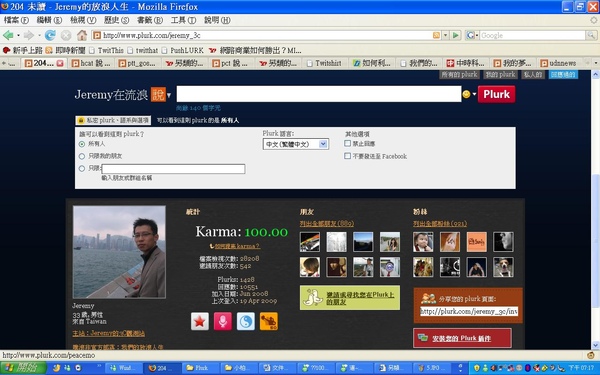
Task: Click the lock icon on 私密 plurk button
Action: point(81,120)
